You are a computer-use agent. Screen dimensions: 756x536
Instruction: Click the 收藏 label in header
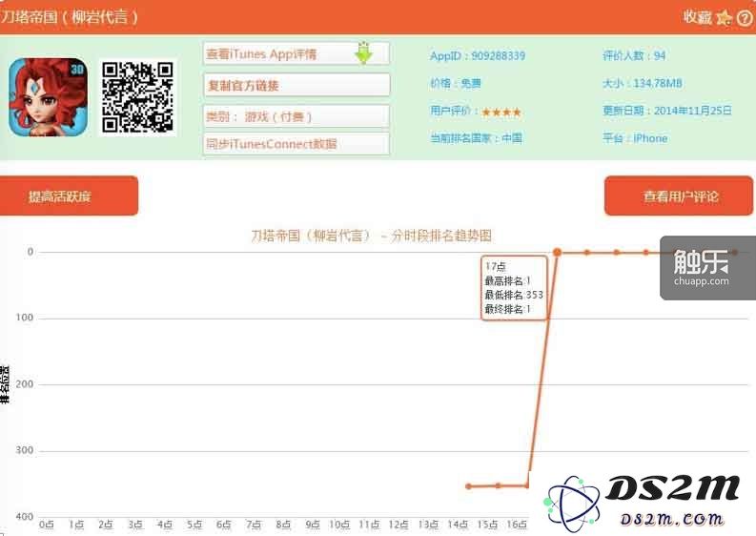coord(697,17)
